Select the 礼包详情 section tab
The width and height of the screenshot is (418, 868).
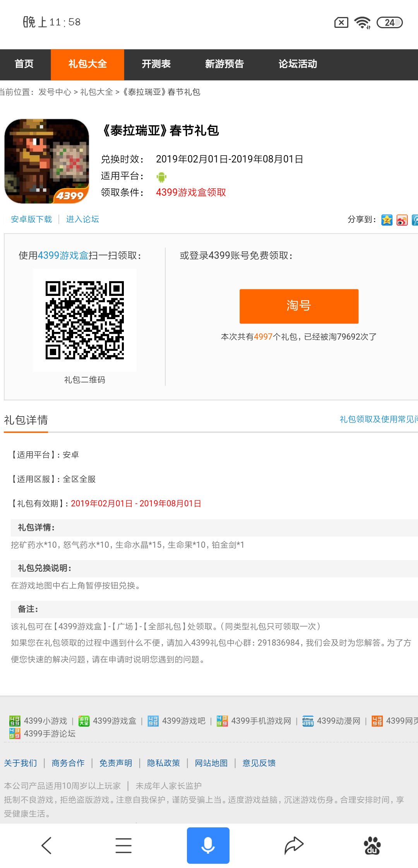point(26,420)
